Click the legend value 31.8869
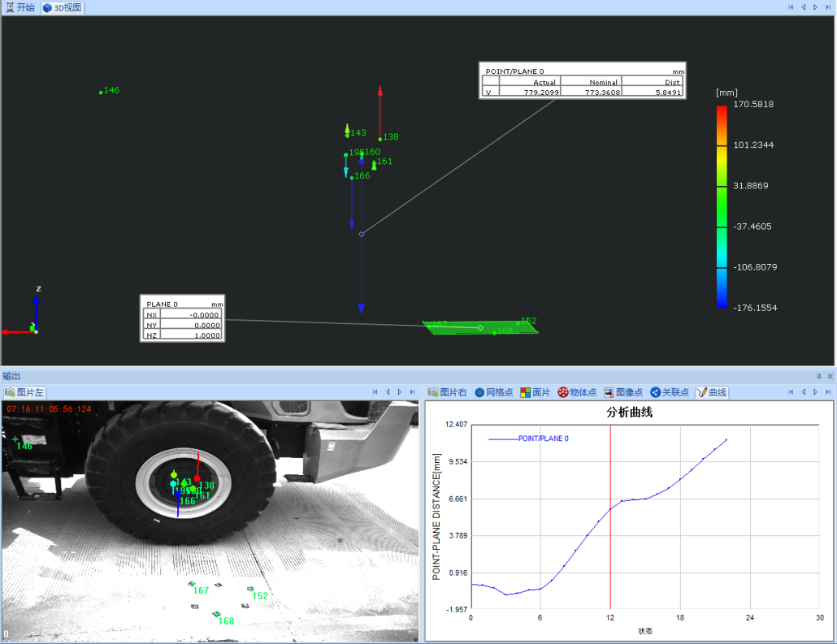Image resolution: width=837 pixels, height=644 pixels. click(751, 186)
